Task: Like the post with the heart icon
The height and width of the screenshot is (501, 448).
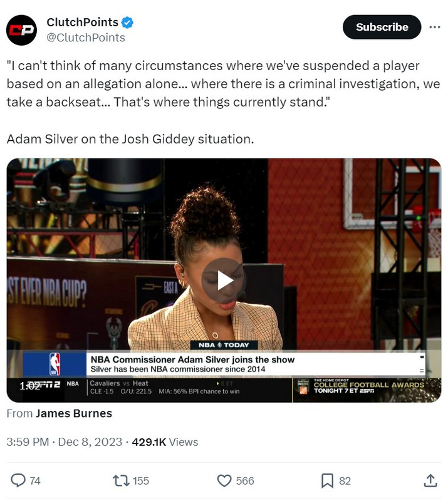Action: 224,480
